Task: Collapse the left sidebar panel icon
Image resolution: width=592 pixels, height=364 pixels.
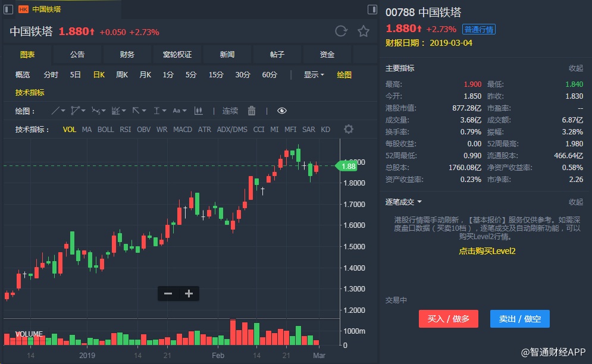Action: [8, 9]
